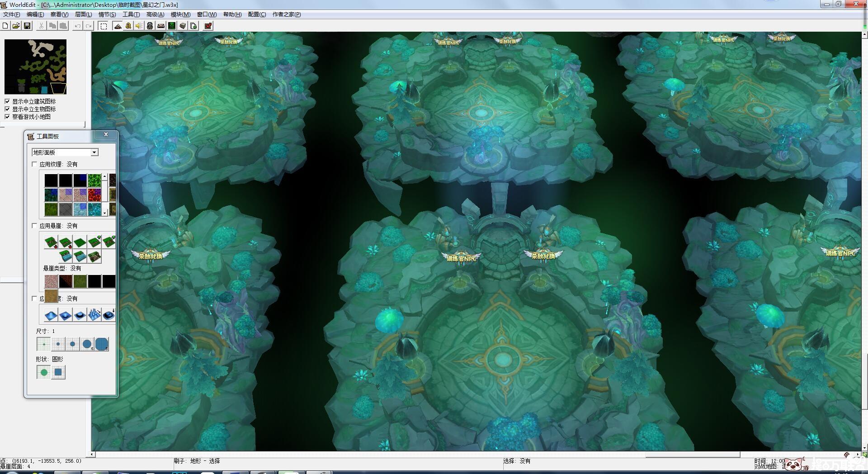Pick the lava red texture tile

click(94, 195)
